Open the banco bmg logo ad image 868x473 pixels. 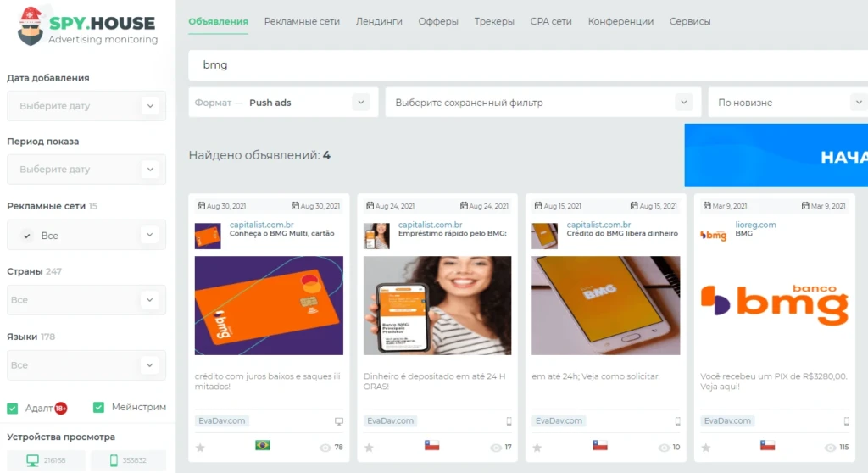[775, 303]
